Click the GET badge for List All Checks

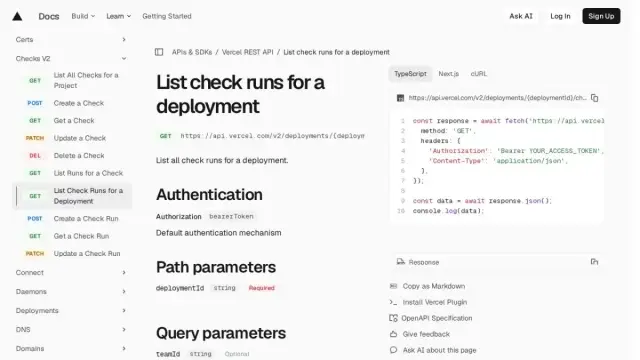[x=35, y=80]
